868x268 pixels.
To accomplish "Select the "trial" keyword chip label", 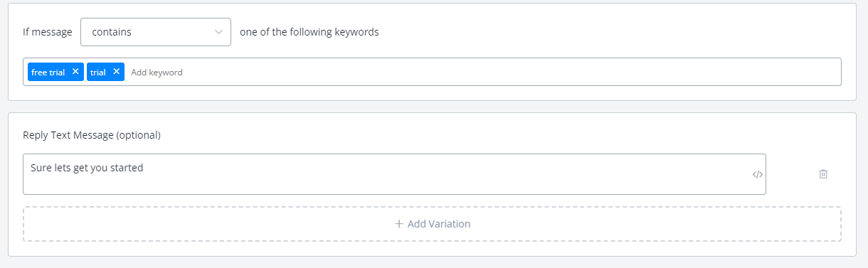I will [x=98, y=72].
